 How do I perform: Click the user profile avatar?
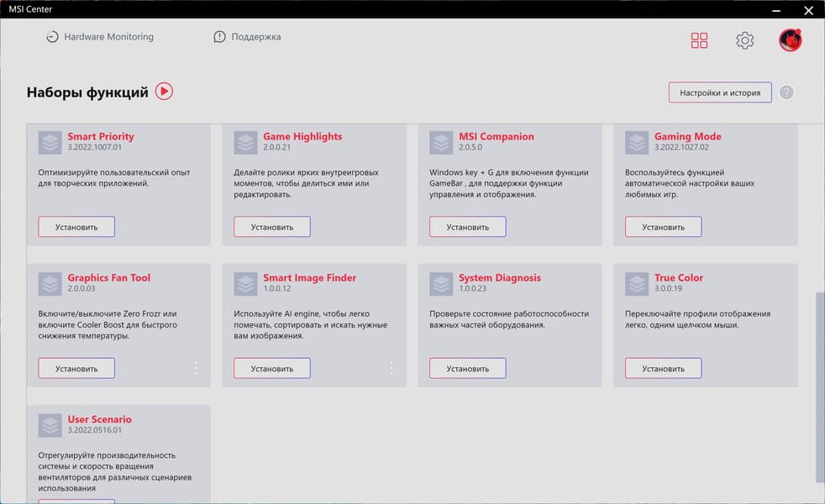(790, 40)
